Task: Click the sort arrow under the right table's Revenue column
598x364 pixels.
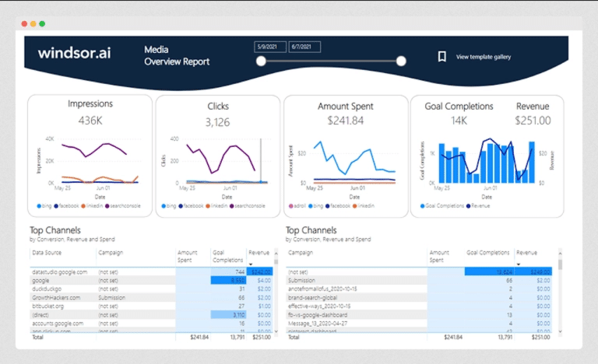Action: (x=519, y=264)
